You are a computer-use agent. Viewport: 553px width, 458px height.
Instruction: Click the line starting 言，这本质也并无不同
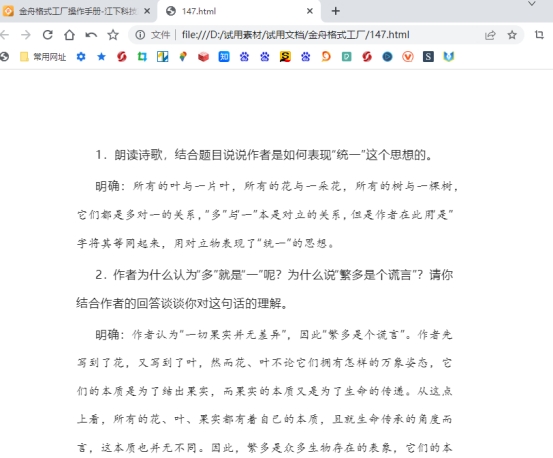click(265, 447)
